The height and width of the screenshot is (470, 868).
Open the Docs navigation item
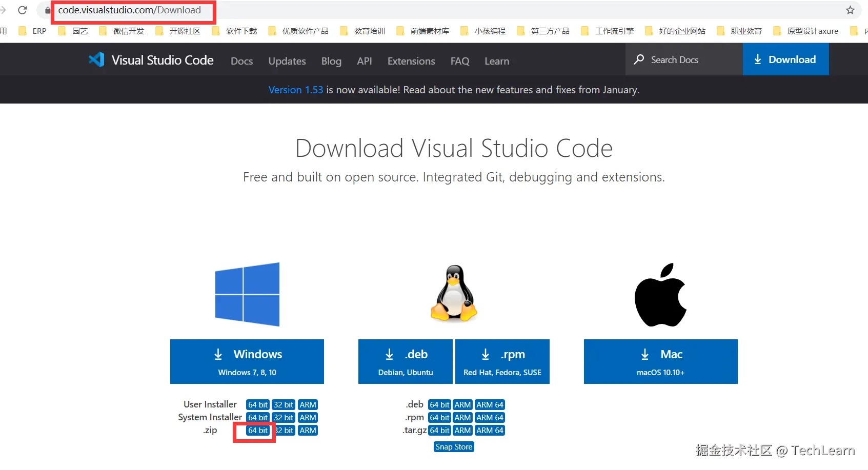[x=242, y=61]
